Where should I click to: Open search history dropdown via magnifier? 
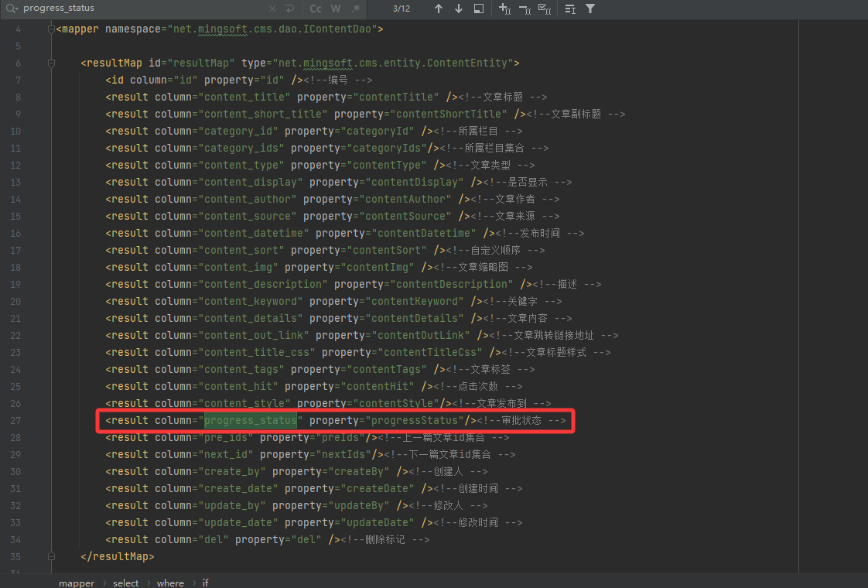click(12, 9)
